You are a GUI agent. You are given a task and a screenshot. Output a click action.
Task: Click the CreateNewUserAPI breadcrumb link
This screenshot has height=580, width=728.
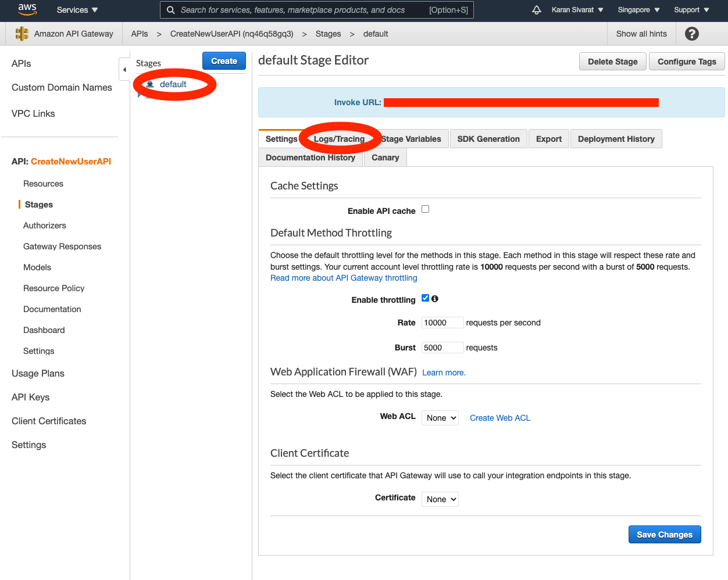click(x=231, y=34)
